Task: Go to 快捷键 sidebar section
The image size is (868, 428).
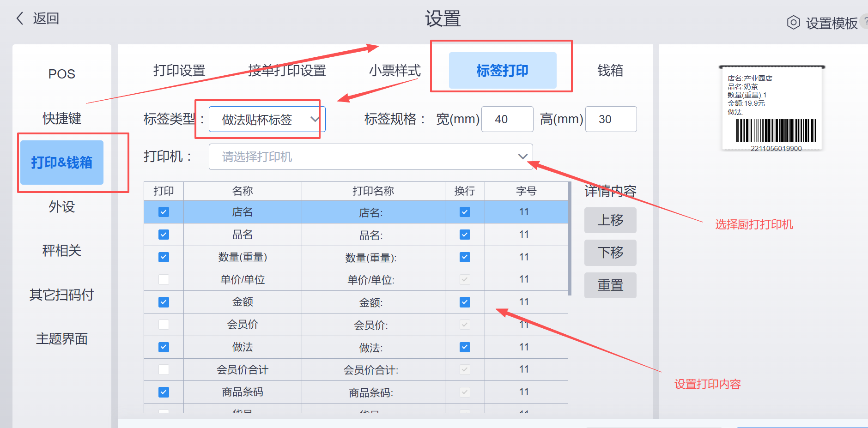Action: 62,118
